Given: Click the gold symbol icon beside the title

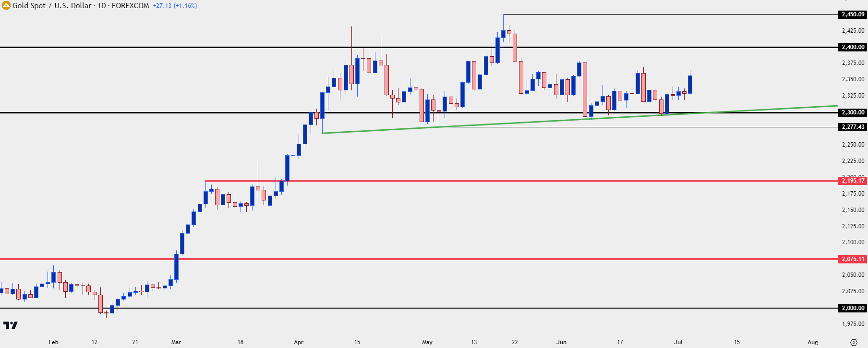Looking at the screenshot, I should pos(6,5).
